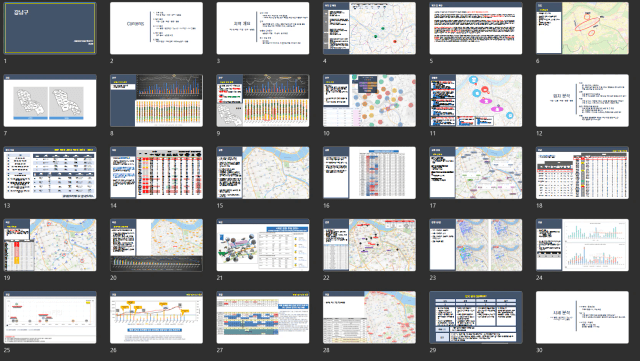Select slide 20 thumbnail
Image resolution: width=640 pixels, height=361 pixels.
point(156,245)
